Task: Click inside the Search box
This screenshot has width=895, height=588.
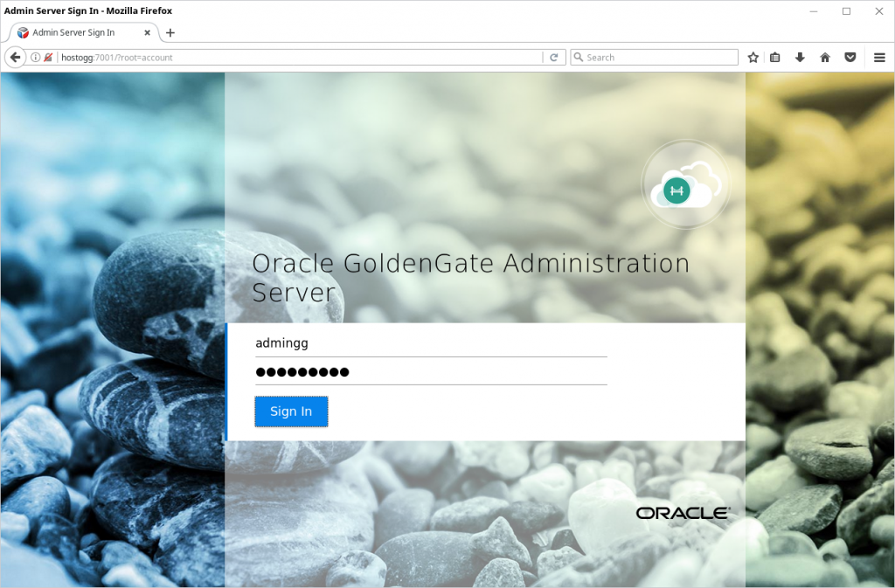Action: pos(654,57)
